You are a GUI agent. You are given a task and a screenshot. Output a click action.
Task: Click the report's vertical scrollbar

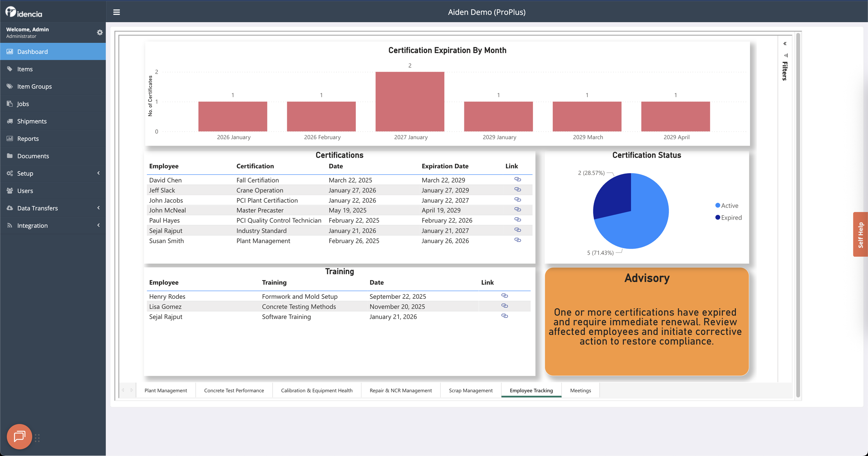pos(798,215)
